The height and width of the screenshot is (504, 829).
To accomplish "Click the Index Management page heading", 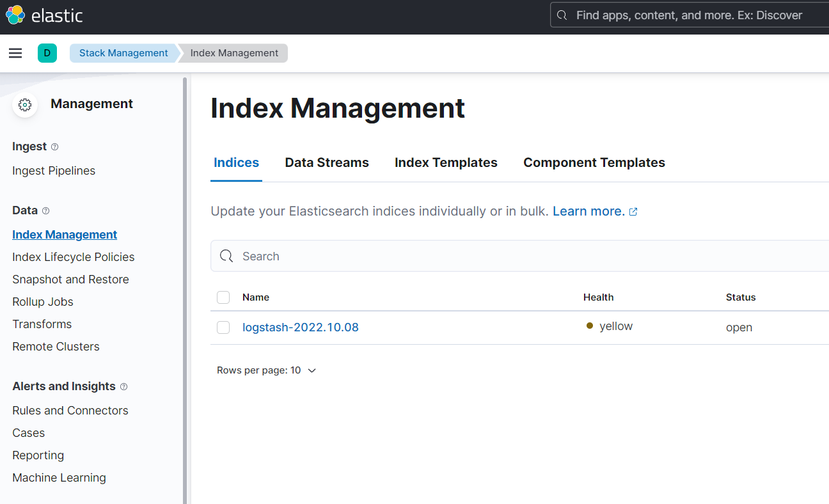I will pyautogui.click(x=338, y=108).
